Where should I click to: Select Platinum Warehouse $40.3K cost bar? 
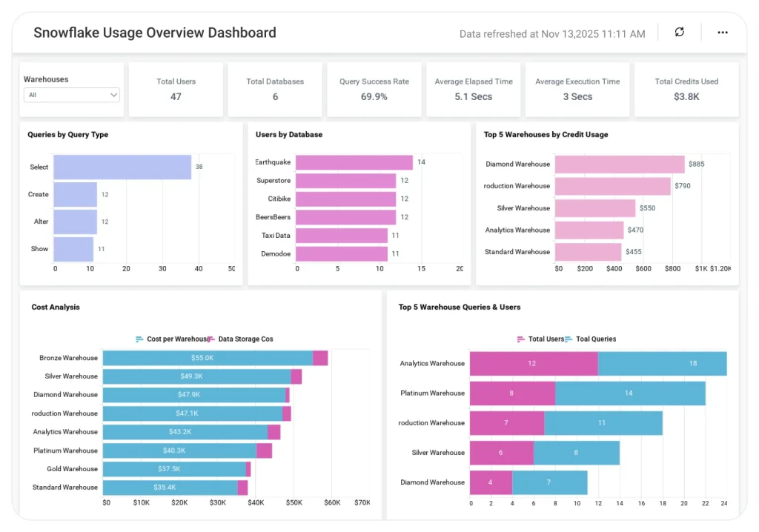coord(179,450)
